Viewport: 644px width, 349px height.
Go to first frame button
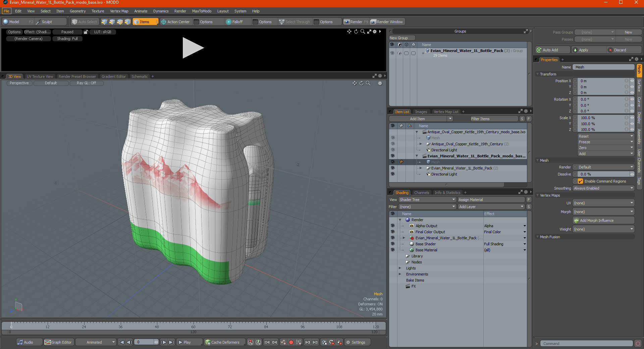[x=121, y=342]
